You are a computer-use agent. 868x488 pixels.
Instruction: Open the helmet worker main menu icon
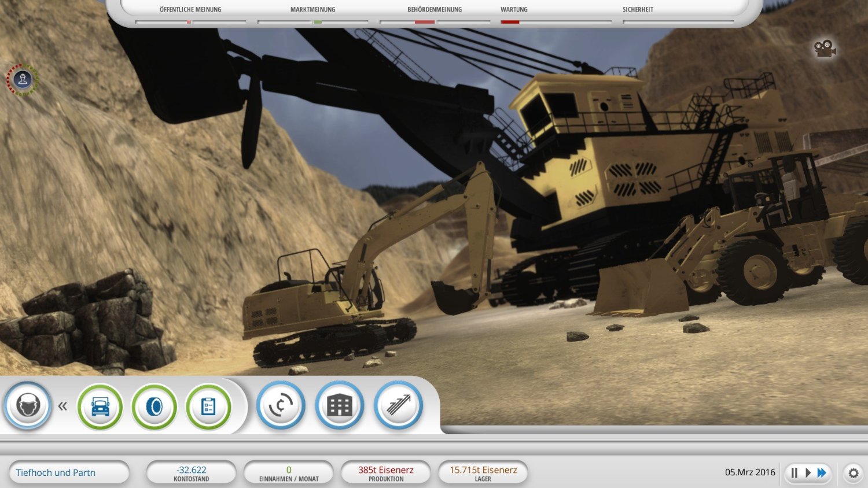pyautogui.click(x=28, y=406)
